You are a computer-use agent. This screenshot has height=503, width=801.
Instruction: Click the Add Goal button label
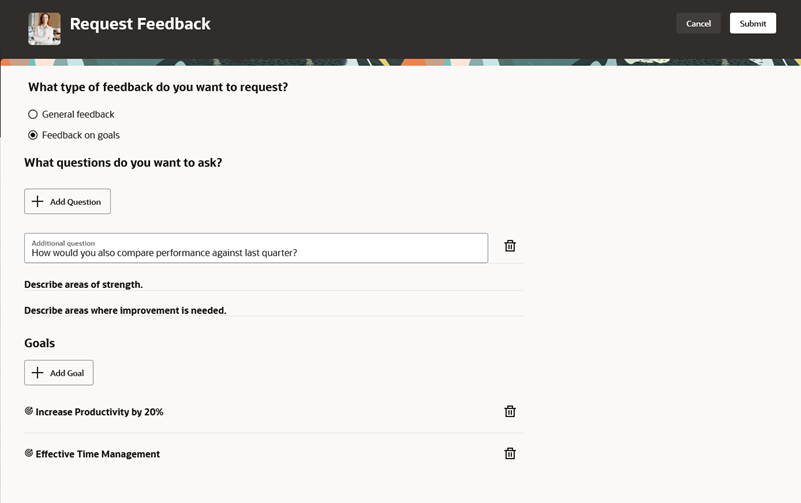pos(67,373)
